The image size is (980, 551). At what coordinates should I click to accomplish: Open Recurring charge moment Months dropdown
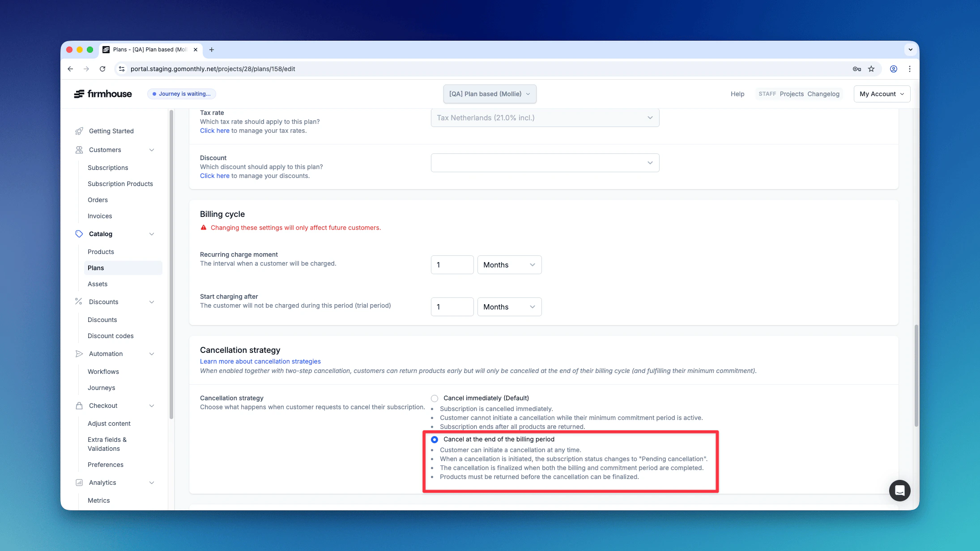pyautogui.click(x=509, y=265)
